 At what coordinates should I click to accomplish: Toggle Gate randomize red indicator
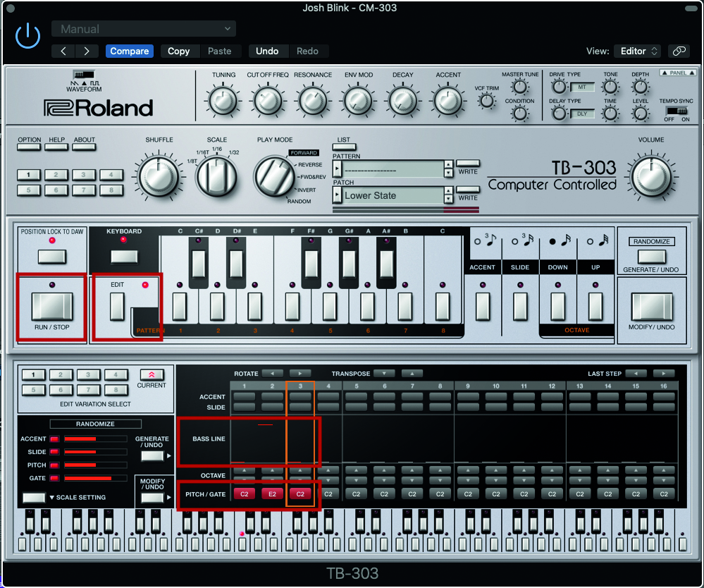(x=54, y=479)
